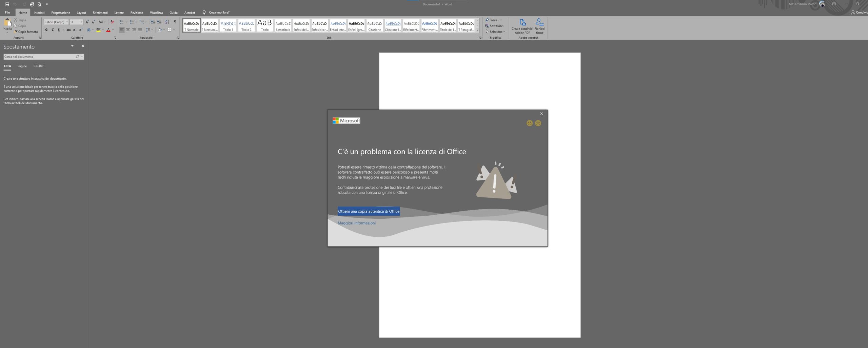Click the decrease indent icon
This screenshot has width=868, height=348.
click(x=153, y=22)
